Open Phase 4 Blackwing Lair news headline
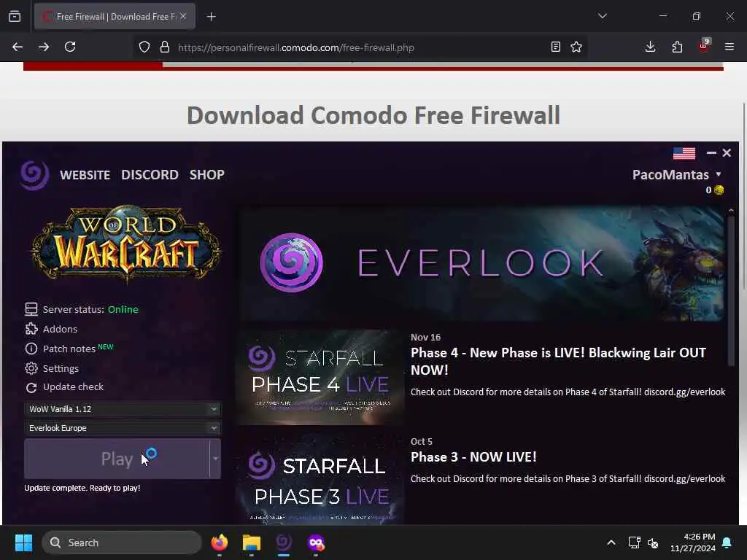 (x=558, y=362)
